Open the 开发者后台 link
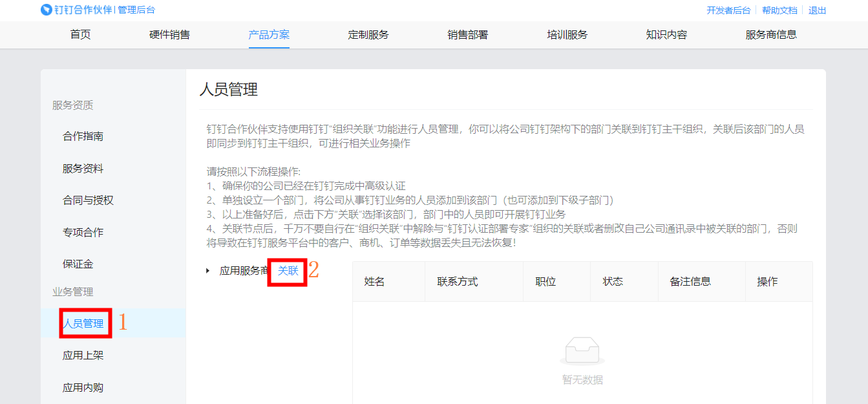The width and height of the screenshot is (868, 404). tap(728, 10)
